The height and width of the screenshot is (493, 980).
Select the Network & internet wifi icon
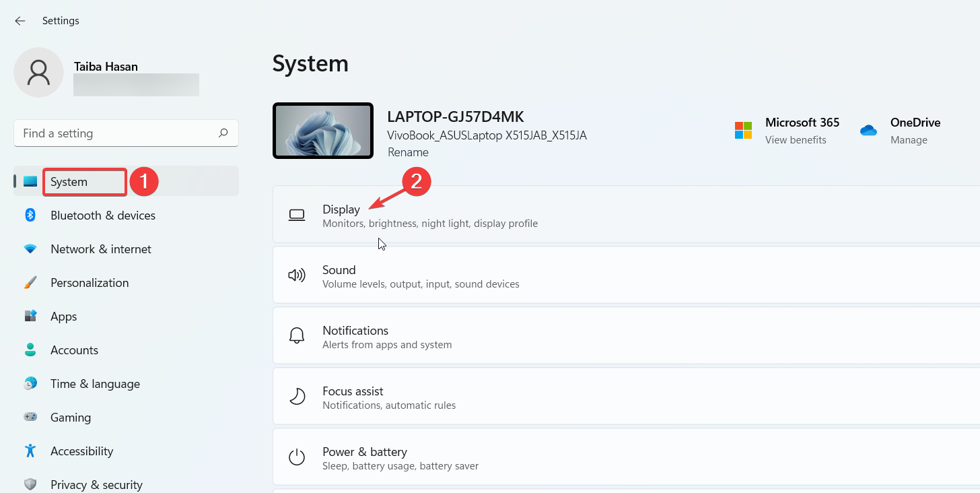pos(30,249)
